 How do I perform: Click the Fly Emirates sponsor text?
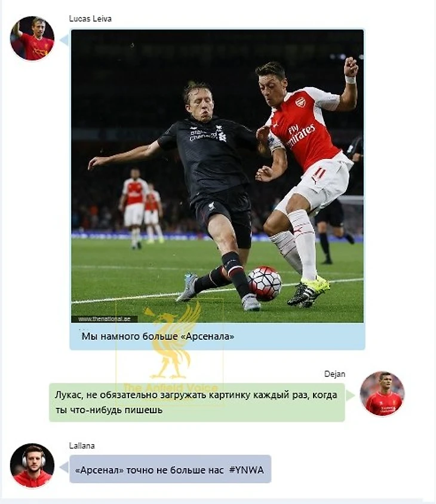(x=300, y=134)
